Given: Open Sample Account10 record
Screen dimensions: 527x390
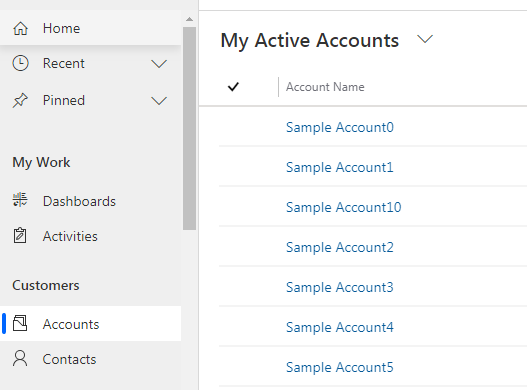Looking at the screenshot, I should (x=343, y=207).
